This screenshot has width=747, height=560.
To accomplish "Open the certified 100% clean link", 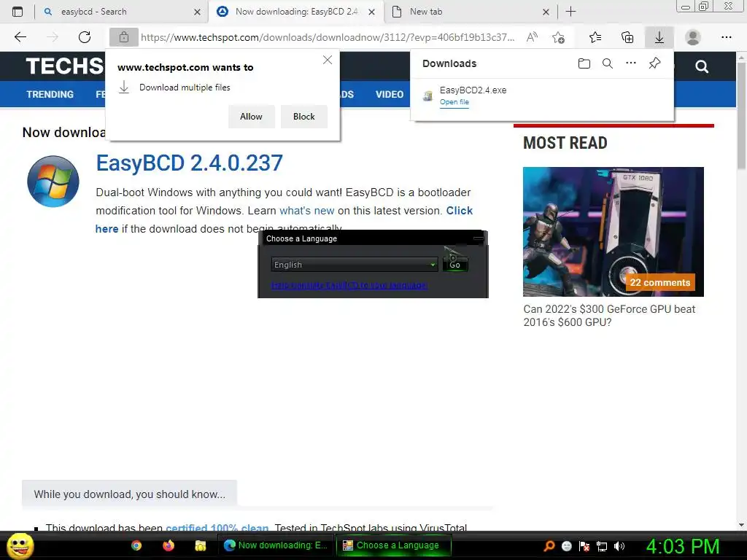I will [x=217, y=528].
